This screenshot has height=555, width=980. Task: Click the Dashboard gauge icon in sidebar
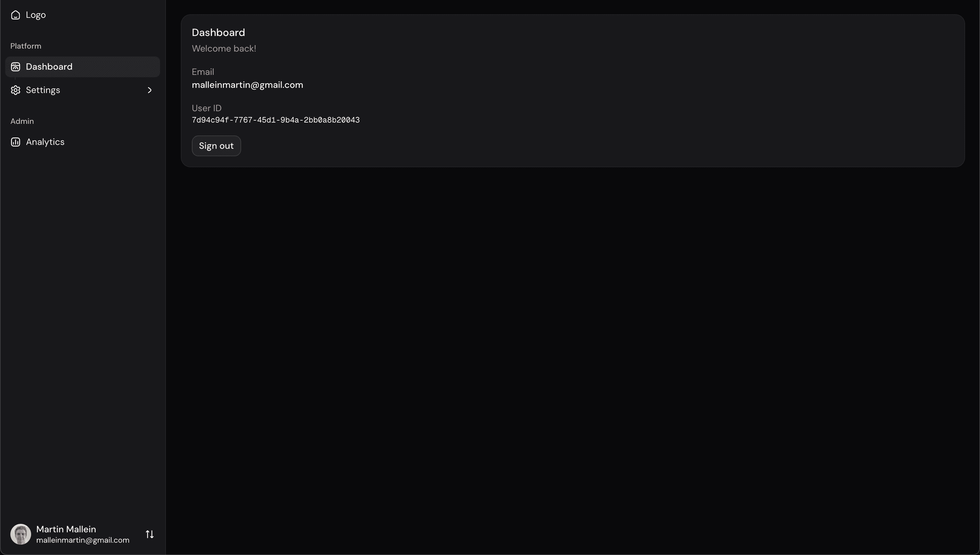pyautogui.click(x=15, y=67)
